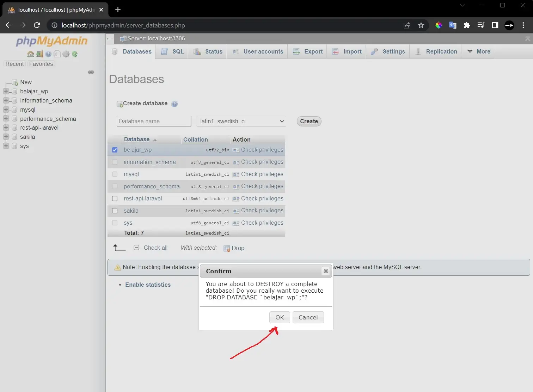533x392 pixels.
Task: Switch to the SQL tab
Action: pyautogui.click(x=172, y=51)
